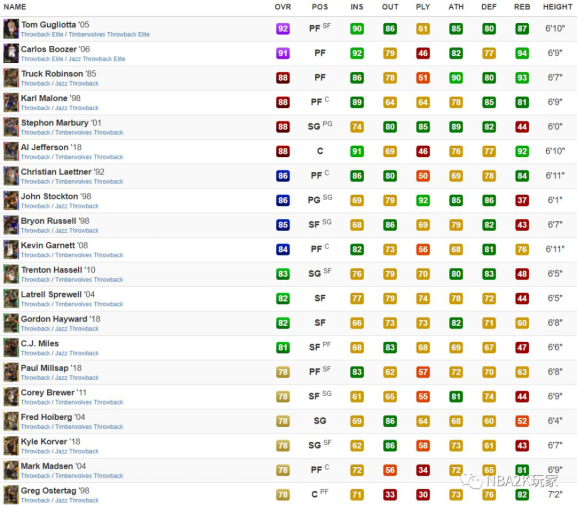This screenshot has width=577, height=506.
Task: Open the Corey Brewer '11 name link
Action: 54,393
